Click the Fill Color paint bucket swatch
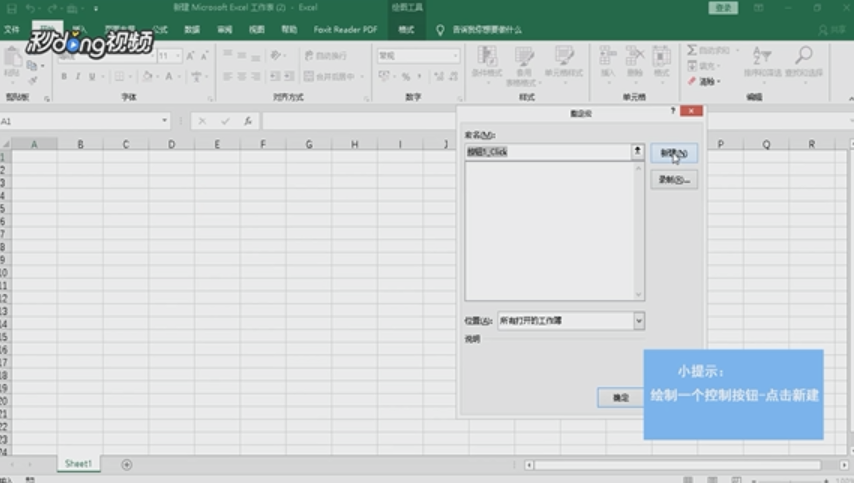This screenshot has width=854, height=483. [147, 76]
